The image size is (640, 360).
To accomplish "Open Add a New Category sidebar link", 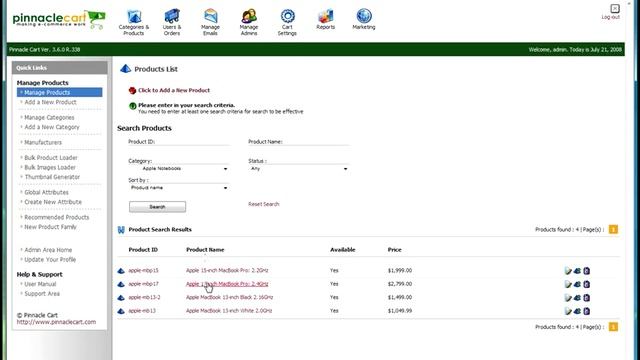I will (52, 127).
